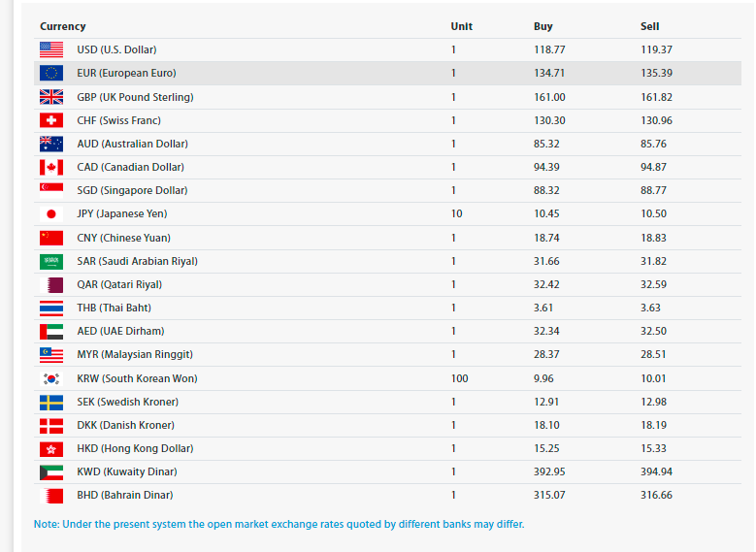The image size is (756, 552).
Task: Click EUR buy rate 134.71
Action: 549,73
